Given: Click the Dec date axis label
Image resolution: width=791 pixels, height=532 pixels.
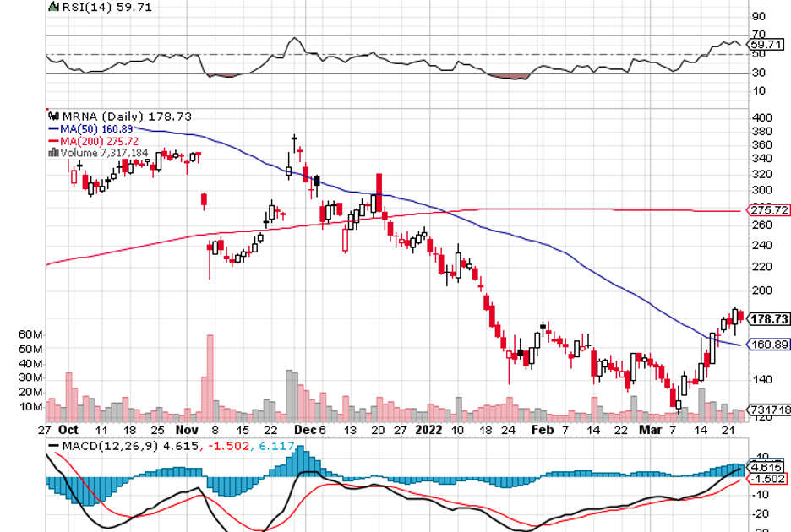Looking at the screenshot, I should coord(305,429).
